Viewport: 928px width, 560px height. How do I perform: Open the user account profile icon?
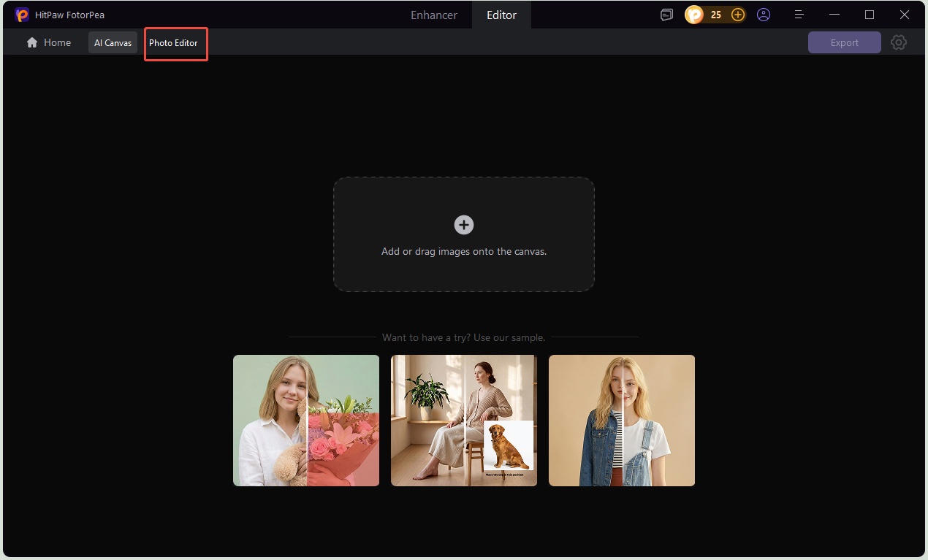click(x=764, y=15)
